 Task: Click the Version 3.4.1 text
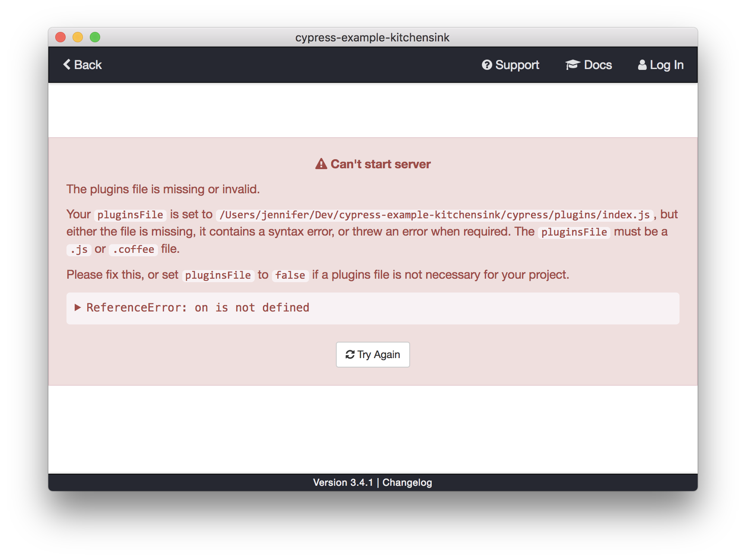343,482
